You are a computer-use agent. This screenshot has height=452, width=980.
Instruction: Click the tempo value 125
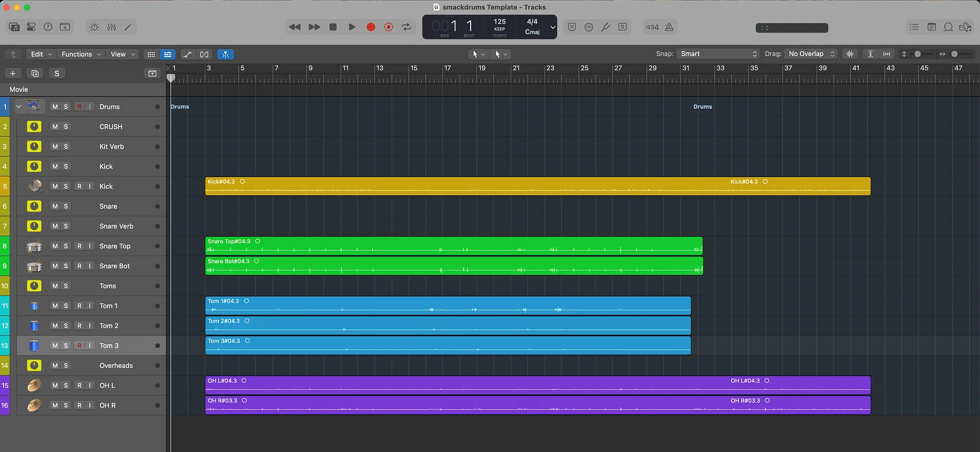(500, 21)
